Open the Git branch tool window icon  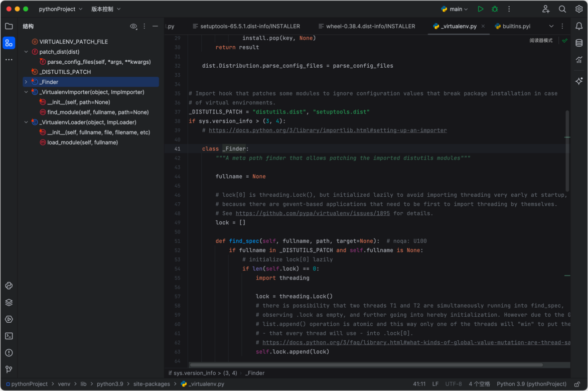tap(9, 369)
